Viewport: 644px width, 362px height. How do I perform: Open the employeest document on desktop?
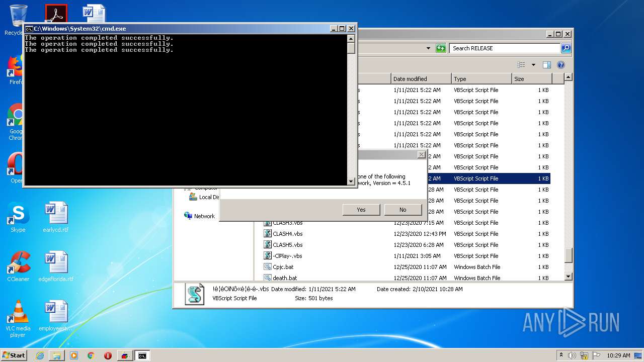click(56, 316)
